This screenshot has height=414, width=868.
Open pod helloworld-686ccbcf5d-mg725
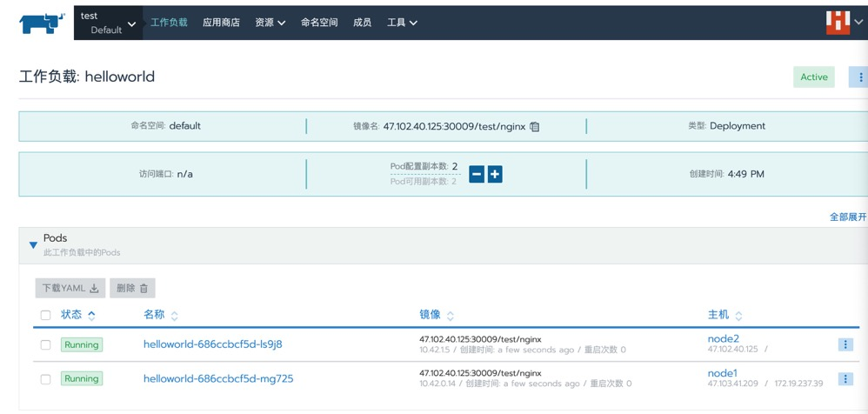coord(218,378)
